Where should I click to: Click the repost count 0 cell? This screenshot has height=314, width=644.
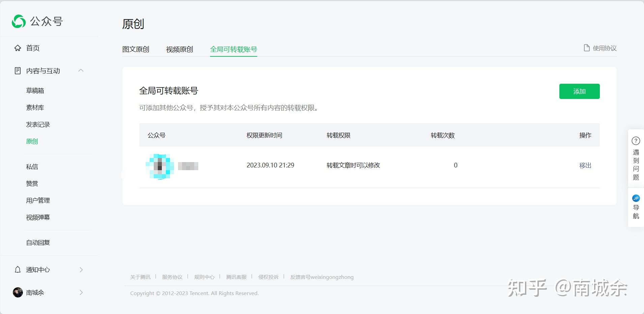coord(456,165)
